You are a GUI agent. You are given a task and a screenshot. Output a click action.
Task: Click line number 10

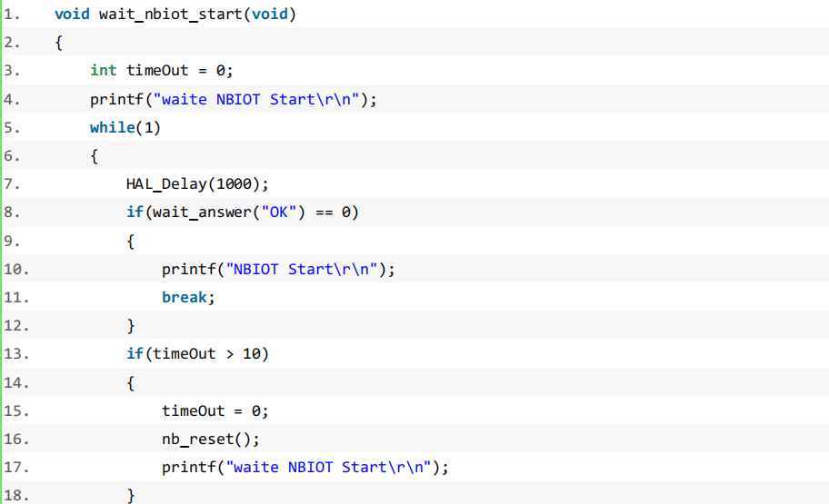pos(16,270)
